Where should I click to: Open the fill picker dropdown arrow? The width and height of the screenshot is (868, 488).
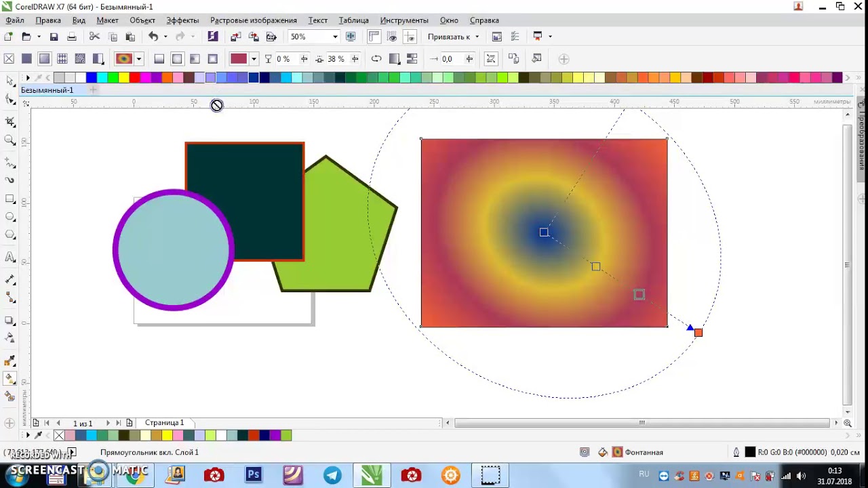click(x=139, y=59)
